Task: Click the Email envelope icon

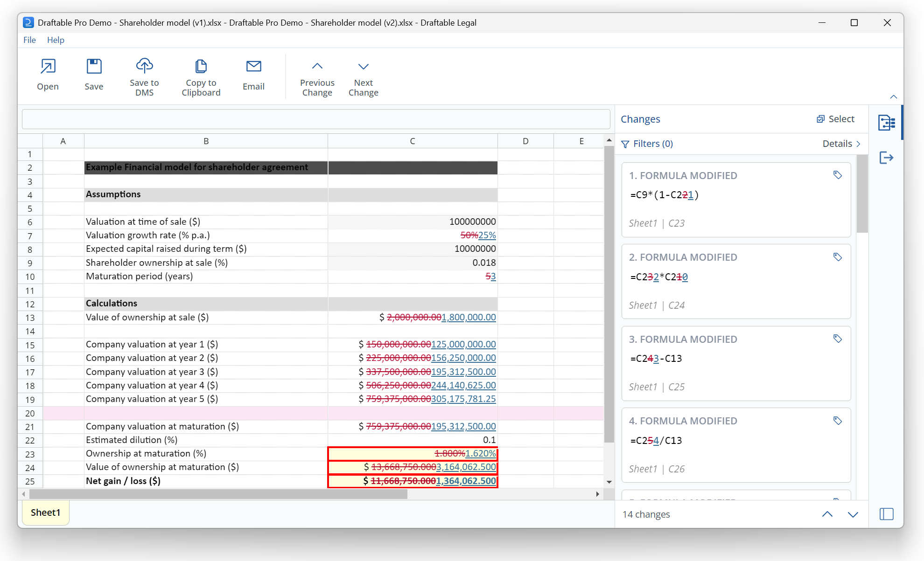Action: 253,67
